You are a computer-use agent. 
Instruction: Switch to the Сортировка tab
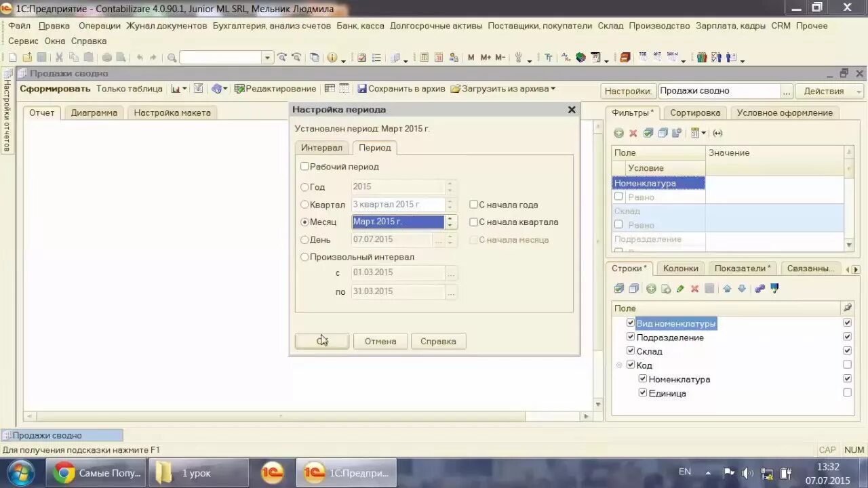coord(695,113)
